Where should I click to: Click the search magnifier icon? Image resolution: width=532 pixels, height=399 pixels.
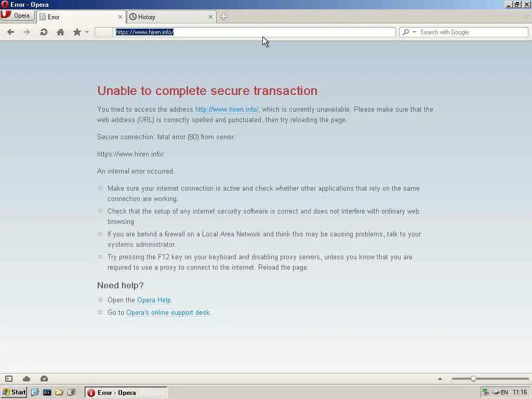pos(406,32)
